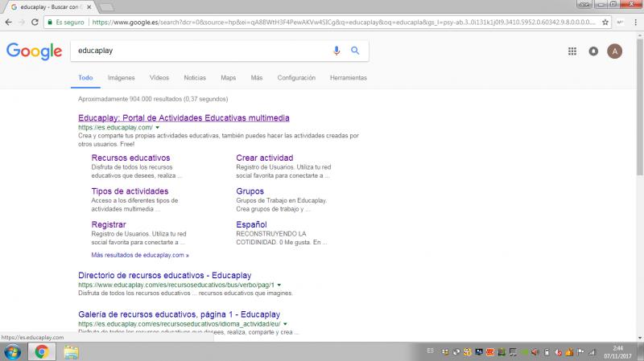Click the network signal tray icon
Viewport: 644px width, 361px height.
(592, 352)
